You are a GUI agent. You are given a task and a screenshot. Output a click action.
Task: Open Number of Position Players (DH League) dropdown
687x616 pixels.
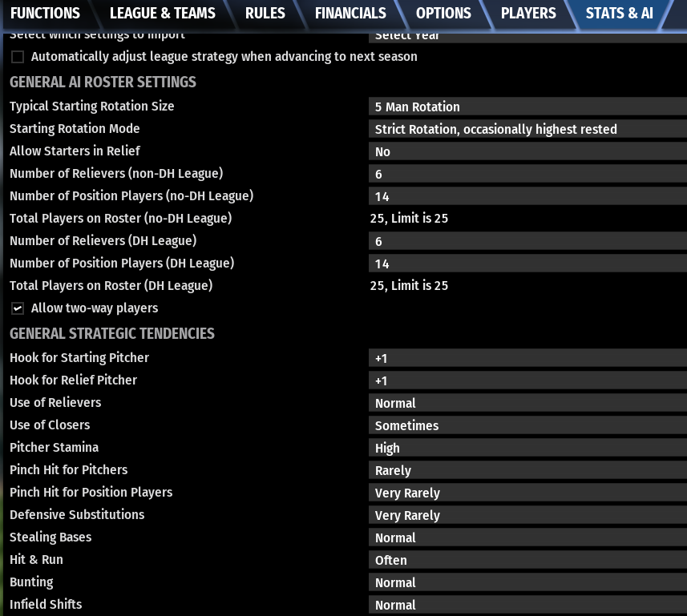point(527,264)
